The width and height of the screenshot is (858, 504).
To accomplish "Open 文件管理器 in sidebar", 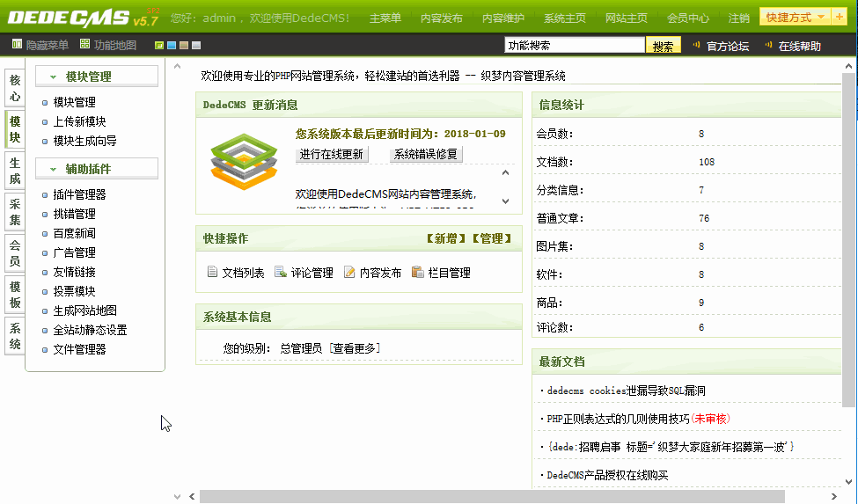I will [x=79, y=349].
